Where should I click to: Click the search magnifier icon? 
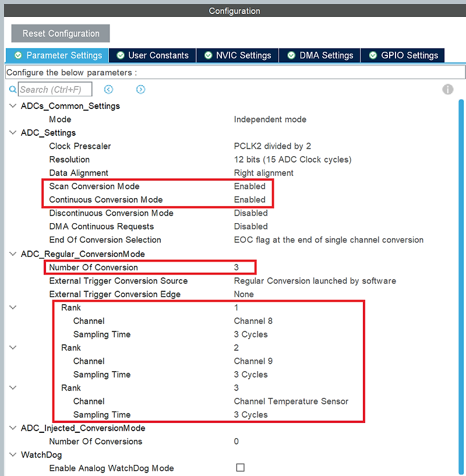[x=13, y=89]
